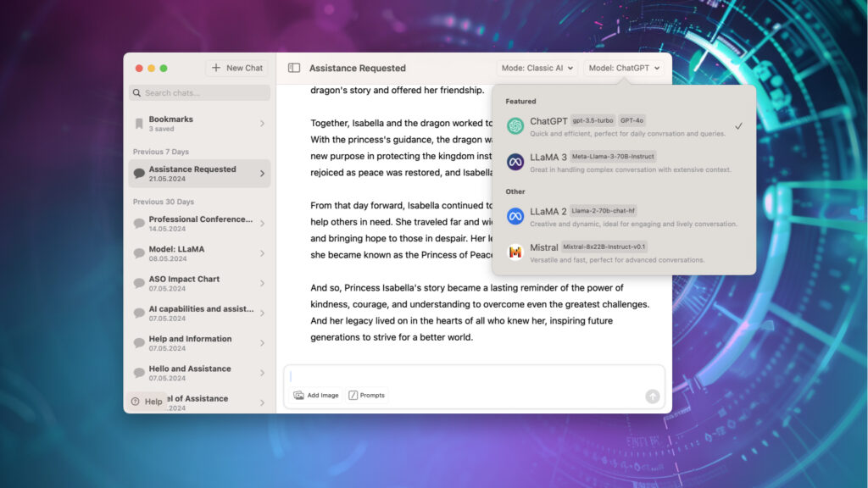The height and width of the screenshot is (488, 868).
Task: Click the Mistral logo icon
Action: click(515, 252)
